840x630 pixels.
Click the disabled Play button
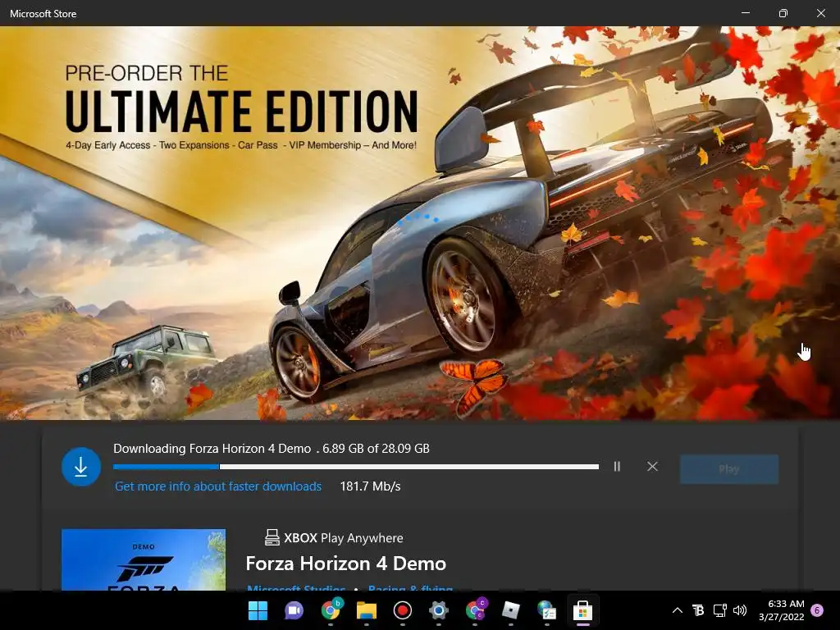point(729,469)
